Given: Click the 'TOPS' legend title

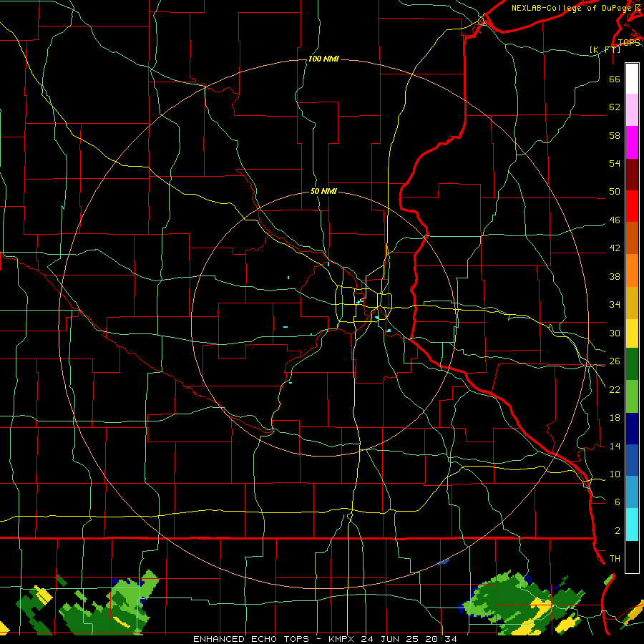Looking at the screenshot, I should pos(629,43).
